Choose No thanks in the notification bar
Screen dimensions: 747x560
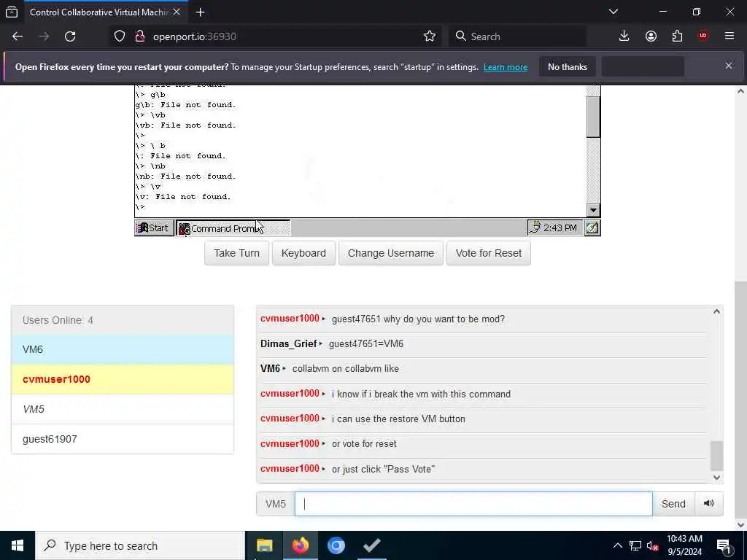[568, 67]
